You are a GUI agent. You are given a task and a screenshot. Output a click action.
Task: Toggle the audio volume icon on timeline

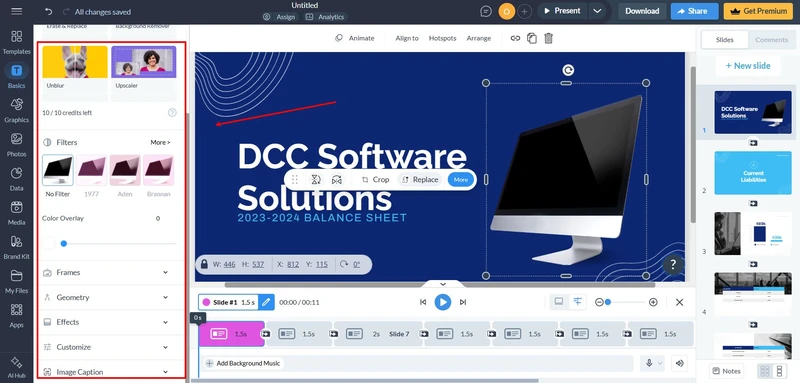point(679,363)
